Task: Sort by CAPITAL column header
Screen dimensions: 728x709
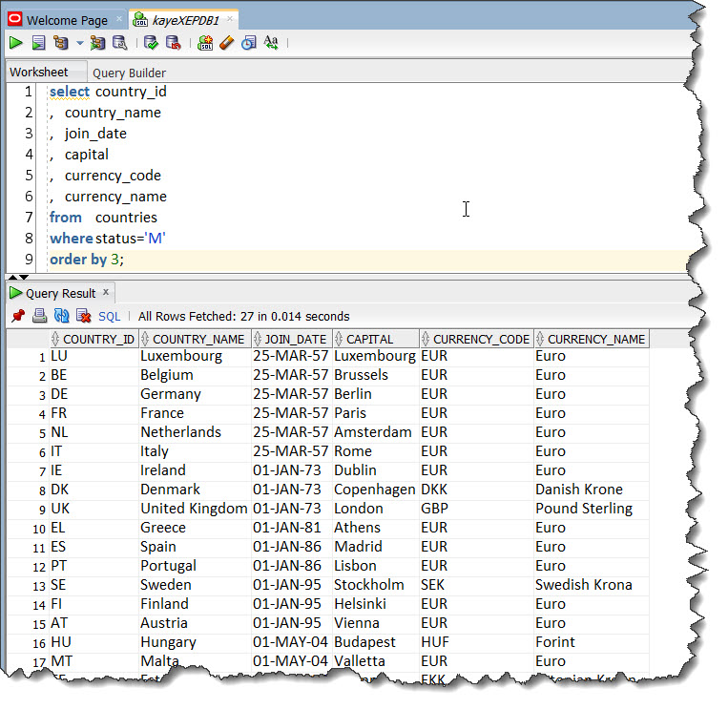Action: click(376, 339)
